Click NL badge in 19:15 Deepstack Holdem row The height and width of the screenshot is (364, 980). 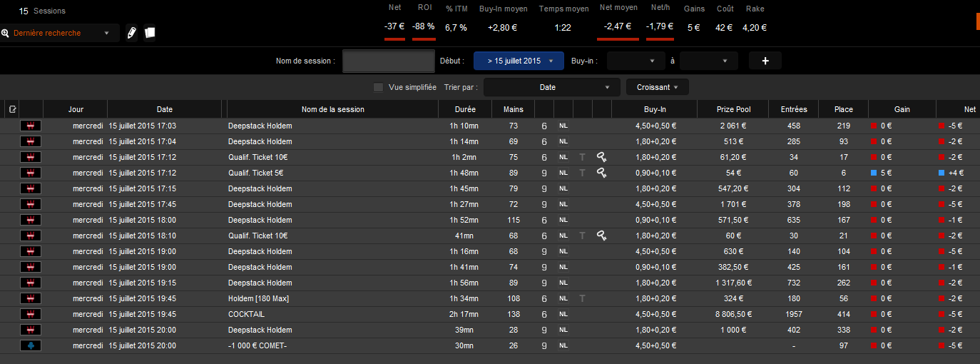(563, 283)
